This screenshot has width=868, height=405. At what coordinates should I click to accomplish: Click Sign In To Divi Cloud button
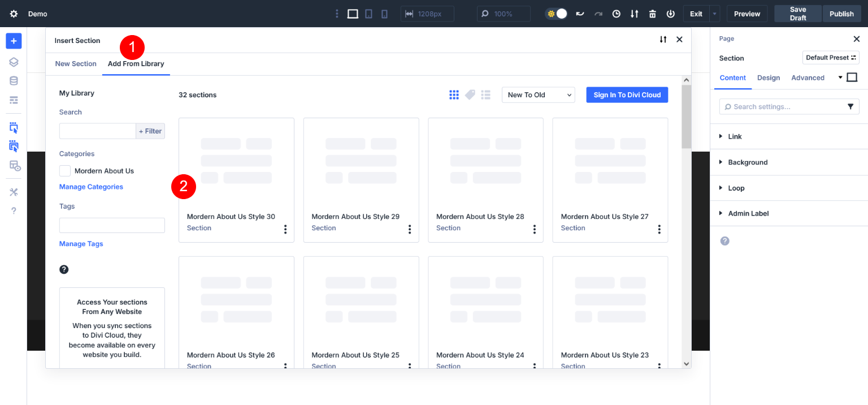tap(627, 95)
